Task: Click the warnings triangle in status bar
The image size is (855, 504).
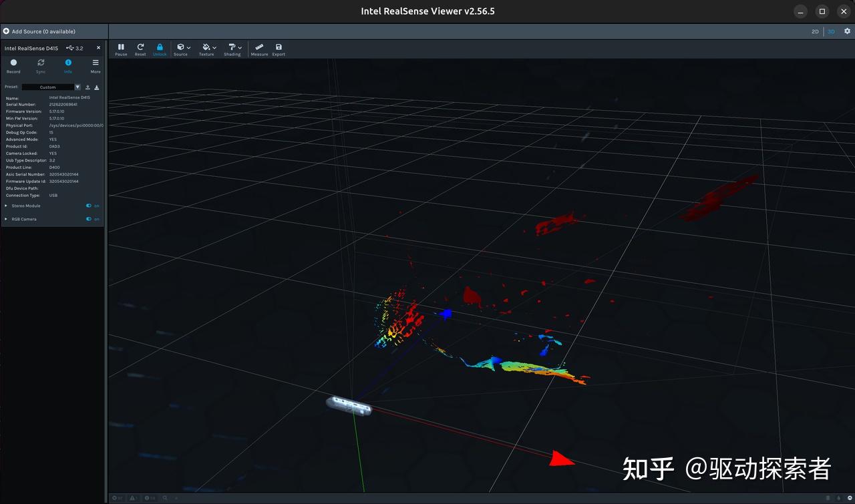Action: pos(134,498)
